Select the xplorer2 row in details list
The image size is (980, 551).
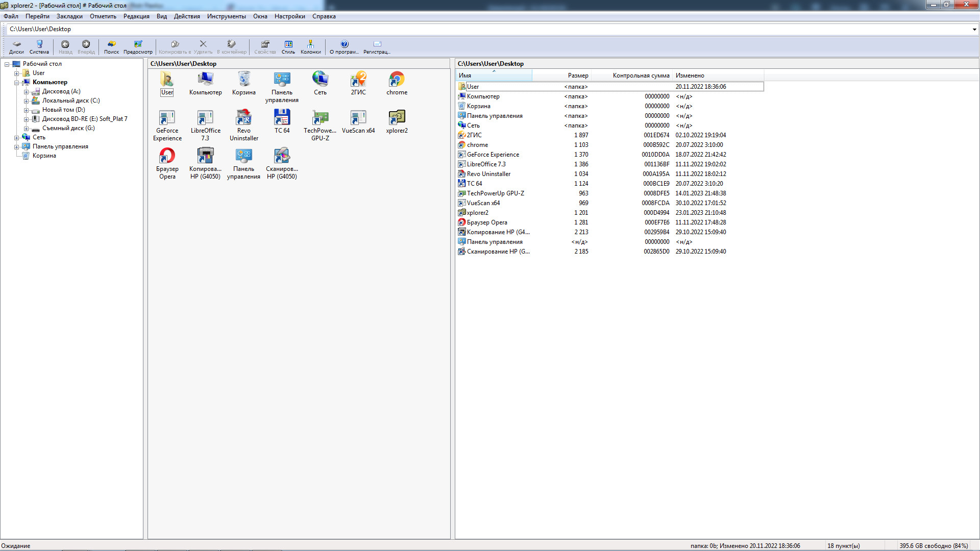(x=477, y=213)
